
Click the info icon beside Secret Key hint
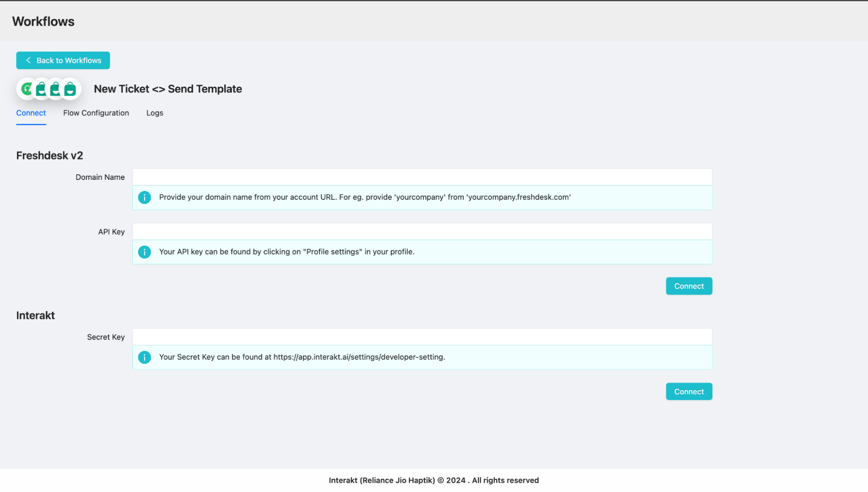pyautogui.click(x=144, y=357)
